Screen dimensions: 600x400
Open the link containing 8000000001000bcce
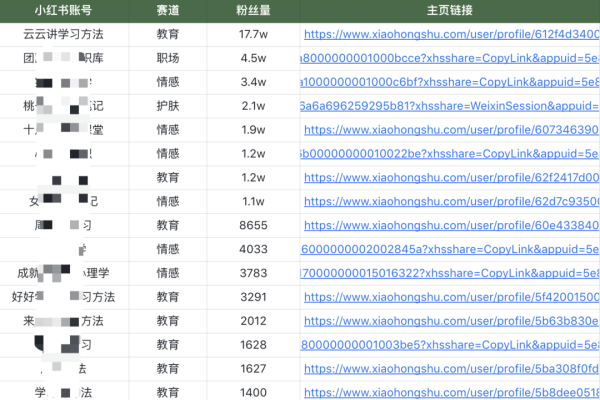tap(450, 58)
